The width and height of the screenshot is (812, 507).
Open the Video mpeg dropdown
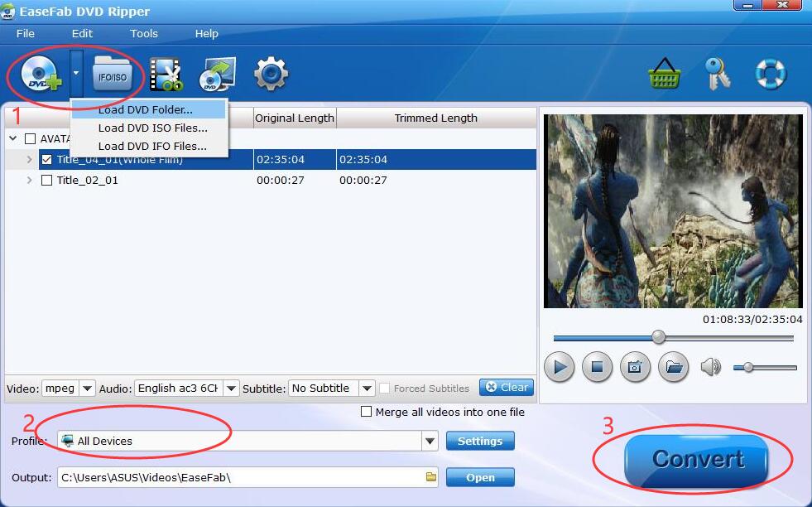point(88,389)
